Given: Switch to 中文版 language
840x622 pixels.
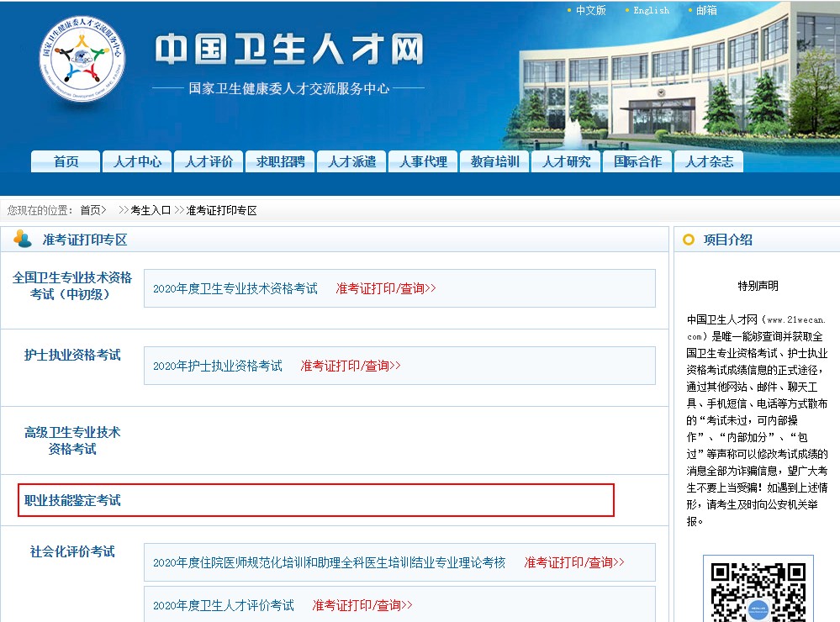Looking at the screenshot, I should coord(590,10).
